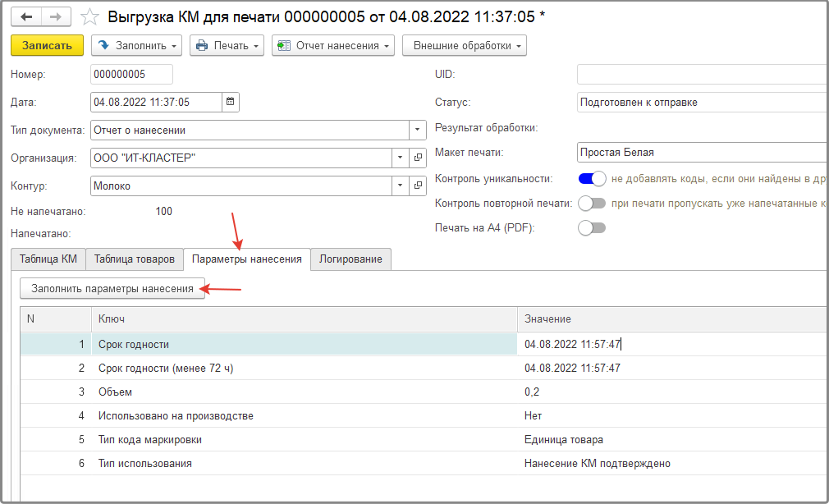
Task: Go forward with the right arrow button
Action: [56, 17]
